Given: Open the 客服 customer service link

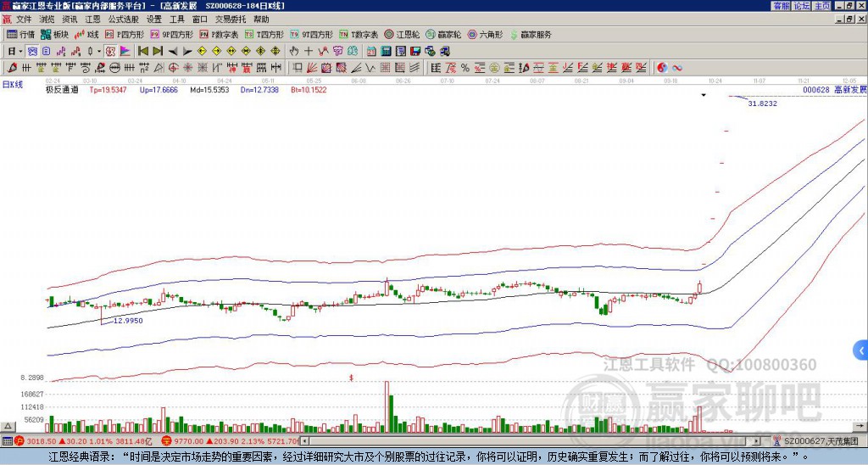Looking at the screenshot, I should point(781,6).
